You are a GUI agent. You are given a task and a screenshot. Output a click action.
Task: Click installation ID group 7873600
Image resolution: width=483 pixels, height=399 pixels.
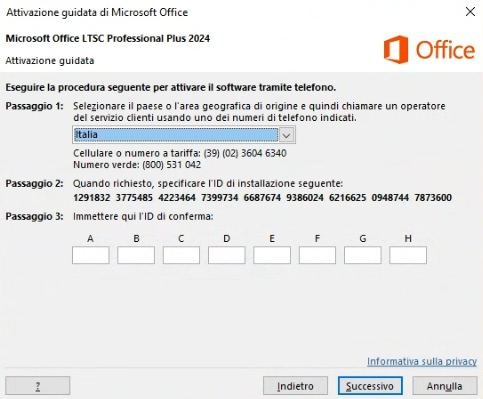coord(433,198)
